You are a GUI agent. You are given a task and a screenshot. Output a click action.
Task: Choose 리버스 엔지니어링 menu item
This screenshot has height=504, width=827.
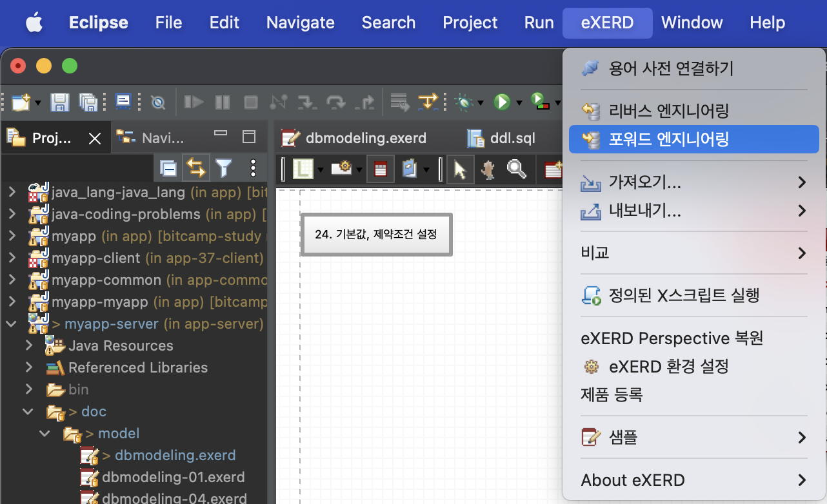[694, 111]
